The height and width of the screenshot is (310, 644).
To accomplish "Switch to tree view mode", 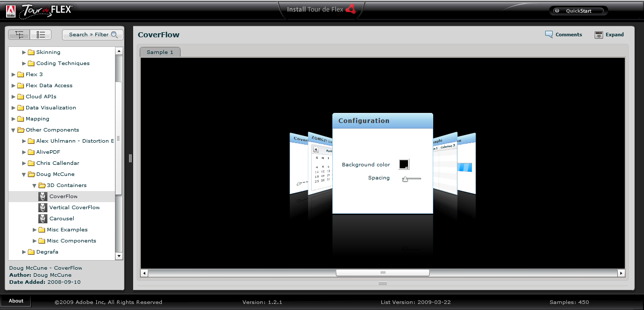I will click(20, 35).
